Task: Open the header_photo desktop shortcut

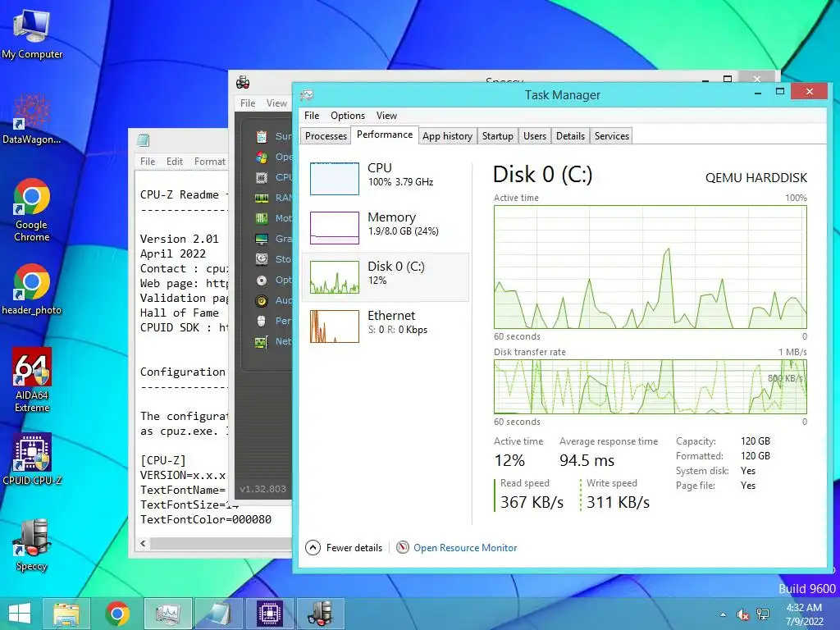Action: [32, 290]
